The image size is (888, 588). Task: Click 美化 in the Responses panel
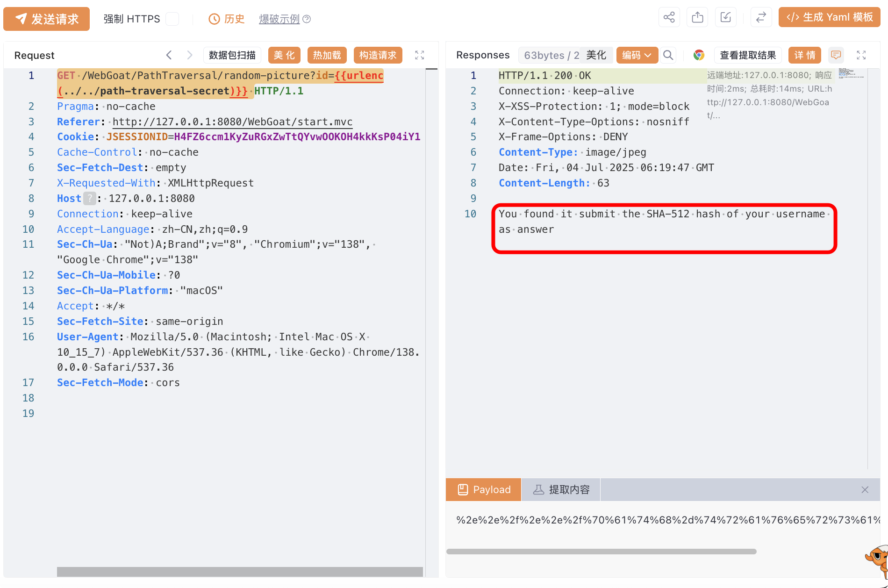[x=596, y=55]
